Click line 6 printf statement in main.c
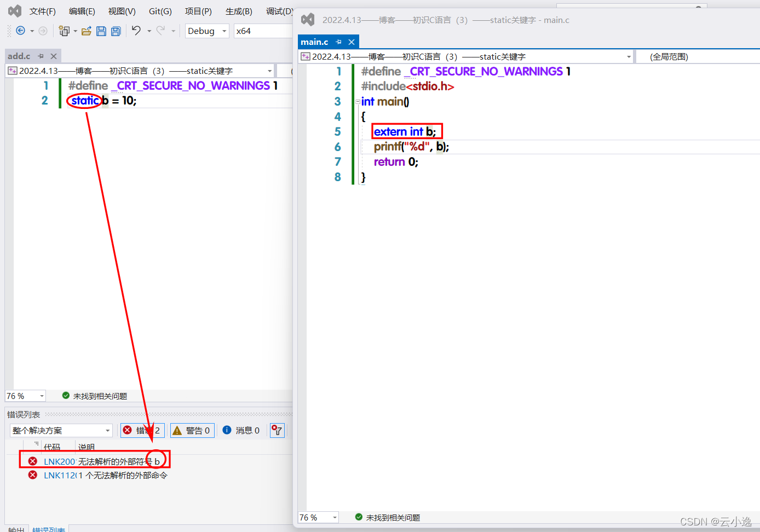 click(x=411, y=147)
